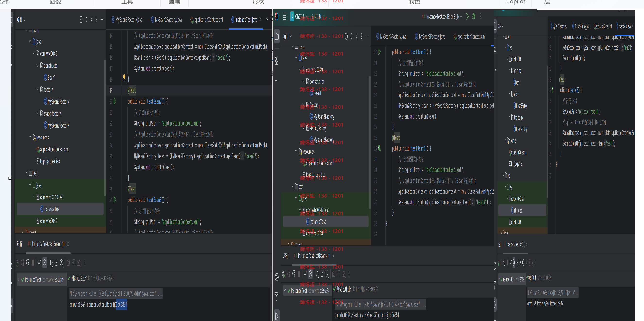
Task: Click the collapsed java.exe command line in the left console
Action: pos(116,294)
